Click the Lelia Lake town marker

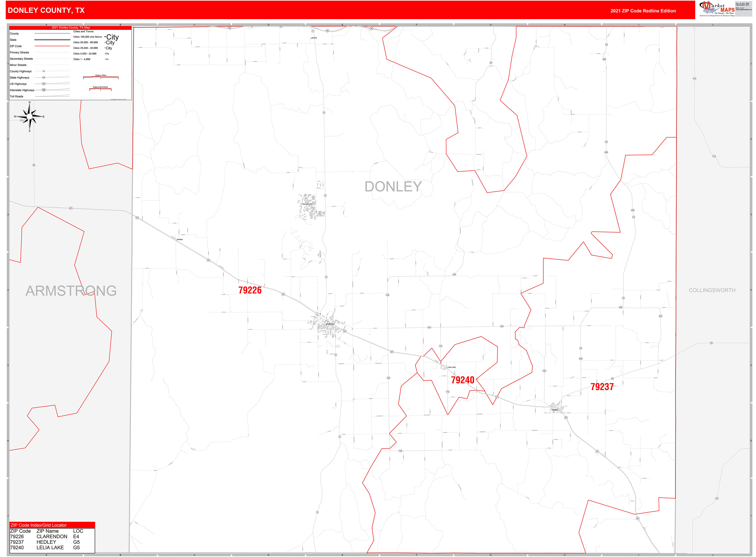(x=448, y=368)
